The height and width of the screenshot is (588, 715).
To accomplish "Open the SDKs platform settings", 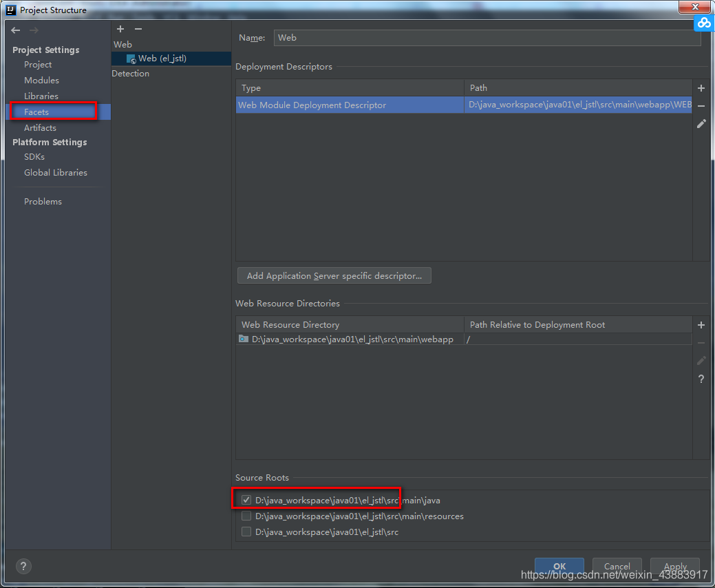I will point(34,156).
